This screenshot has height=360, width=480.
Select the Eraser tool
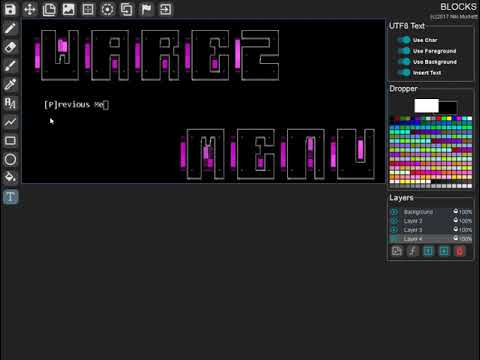click(x=10, y=47)
